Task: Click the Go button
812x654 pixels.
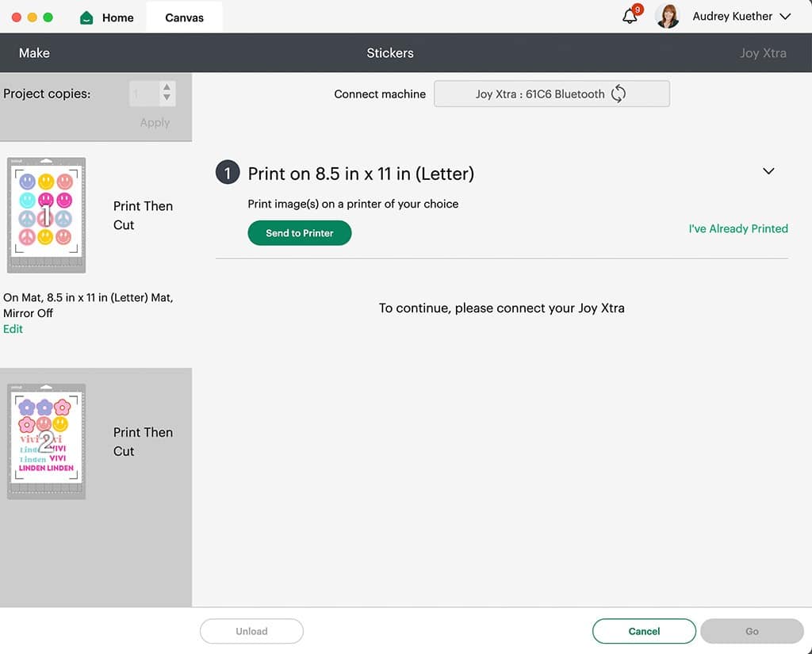Action: pos(752,631)
